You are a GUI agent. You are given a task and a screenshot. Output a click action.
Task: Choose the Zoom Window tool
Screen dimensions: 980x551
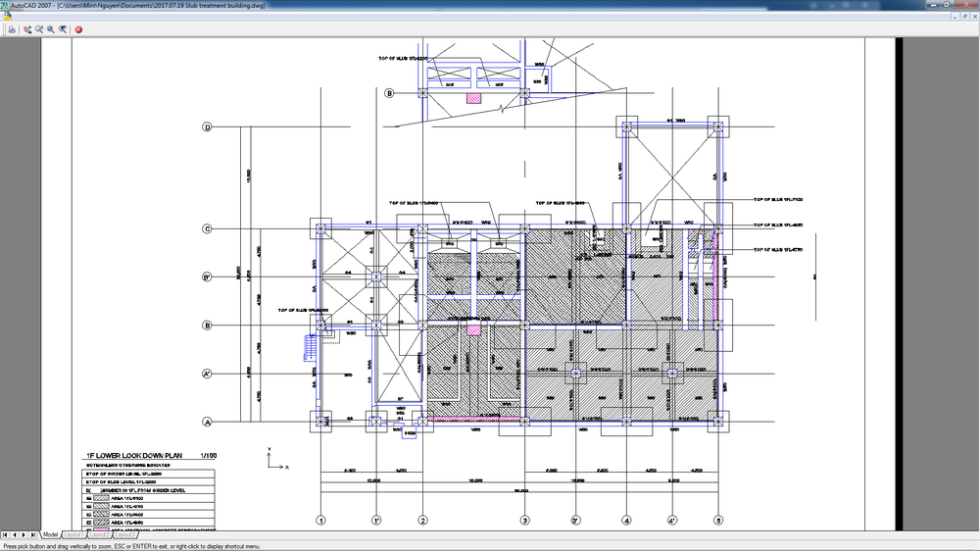[51, 29]
